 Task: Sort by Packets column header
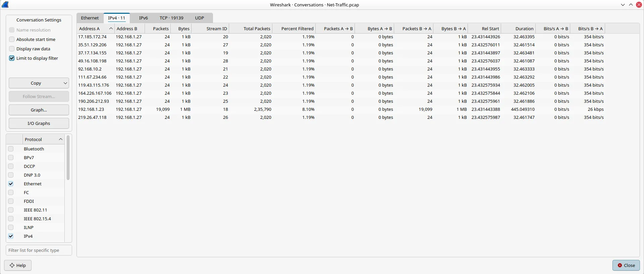pos(157,29)
